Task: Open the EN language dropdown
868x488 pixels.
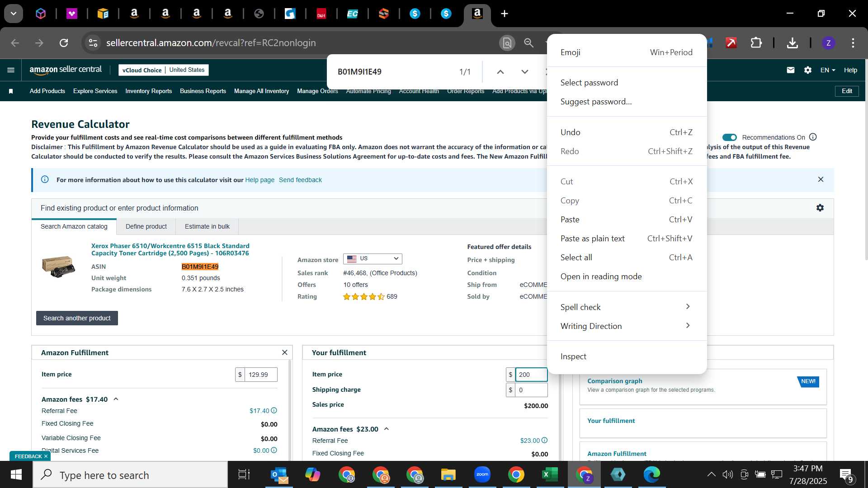Action: click(x=828, y=70)
